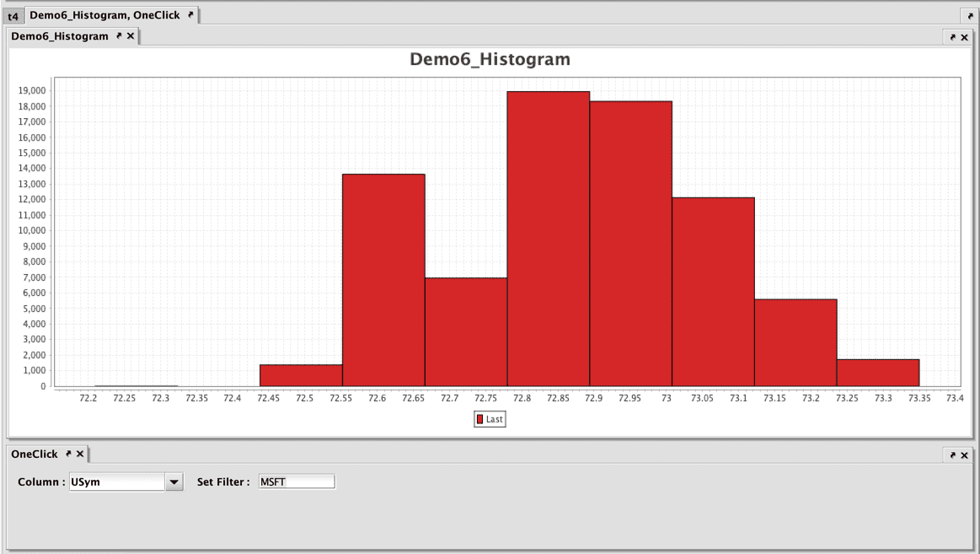Close the OneClick tab
The height and width of the screenshot is (554, 980).
click(x=80, y=454)
